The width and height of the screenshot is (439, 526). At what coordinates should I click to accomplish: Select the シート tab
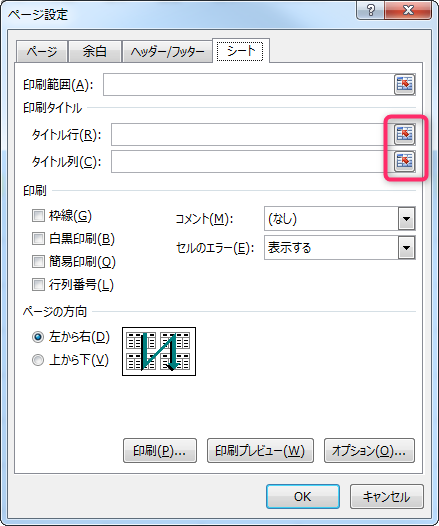point(241,51)
